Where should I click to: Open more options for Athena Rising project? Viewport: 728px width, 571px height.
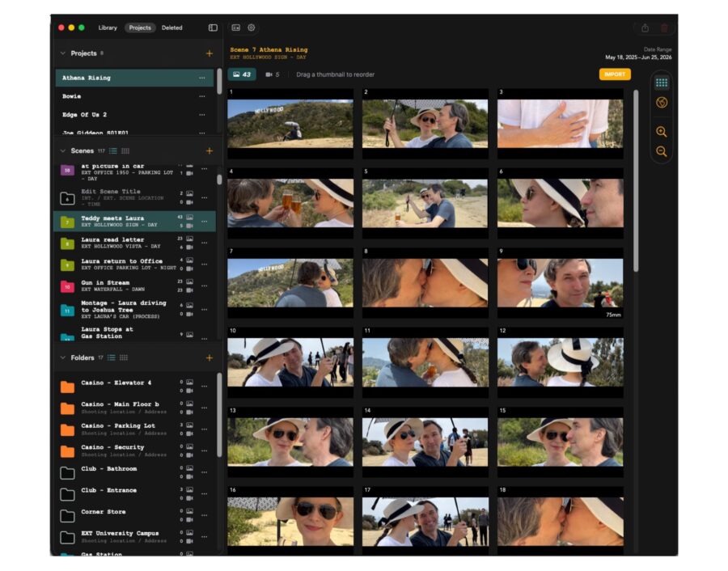click(x=202, y=78)
